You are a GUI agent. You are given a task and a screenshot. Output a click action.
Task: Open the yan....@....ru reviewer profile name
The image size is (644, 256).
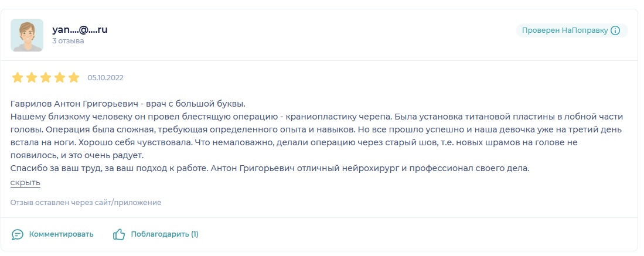(80, 29)
